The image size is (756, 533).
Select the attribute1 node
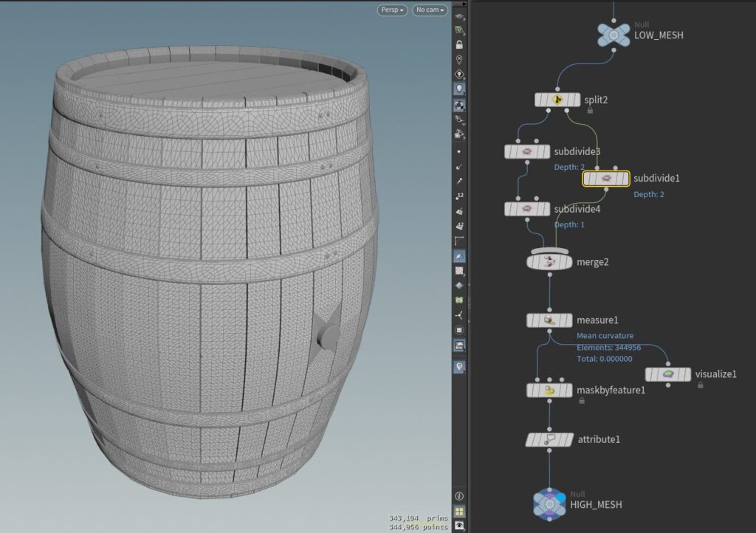(550, 439)
